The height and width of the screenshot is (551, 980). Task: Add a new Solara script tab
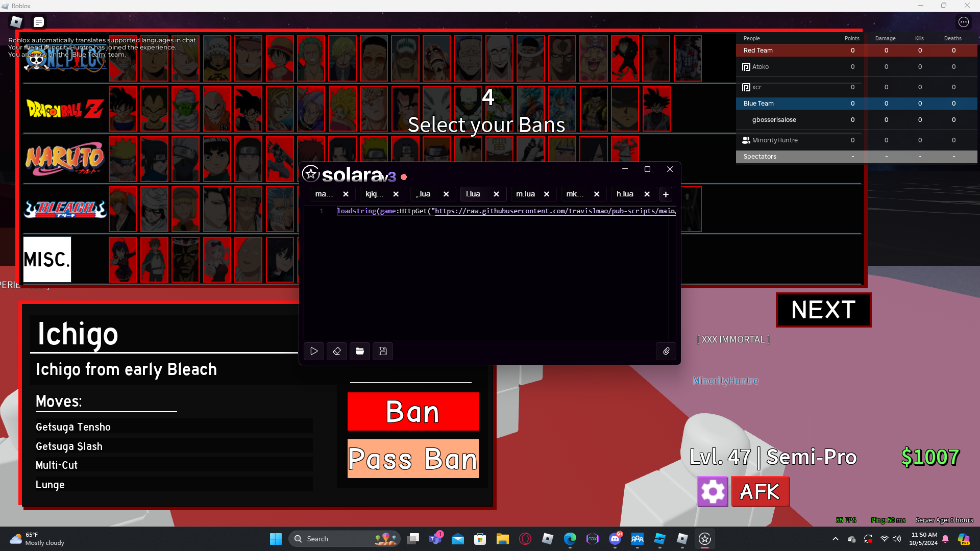coord(666,194)
